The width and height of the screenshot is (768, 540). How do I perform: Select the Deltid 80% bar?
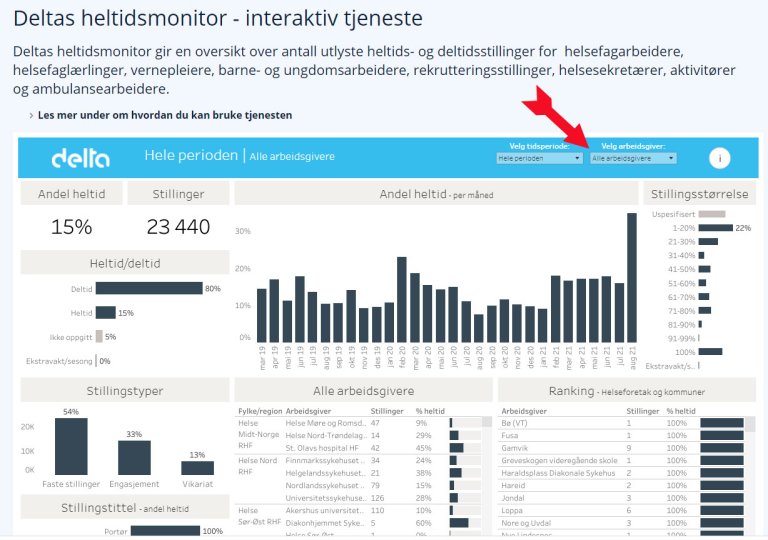tap(149, 288)
